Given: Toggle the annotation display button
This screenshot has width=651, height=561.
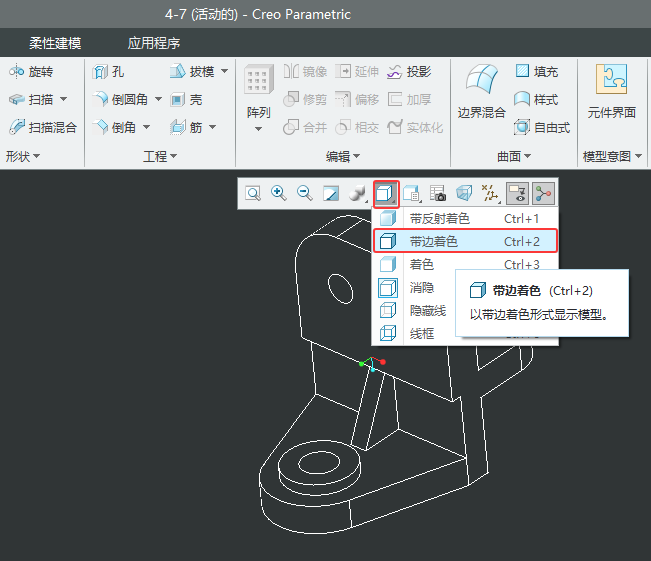Looking at the screenshot, I should 517,194.
